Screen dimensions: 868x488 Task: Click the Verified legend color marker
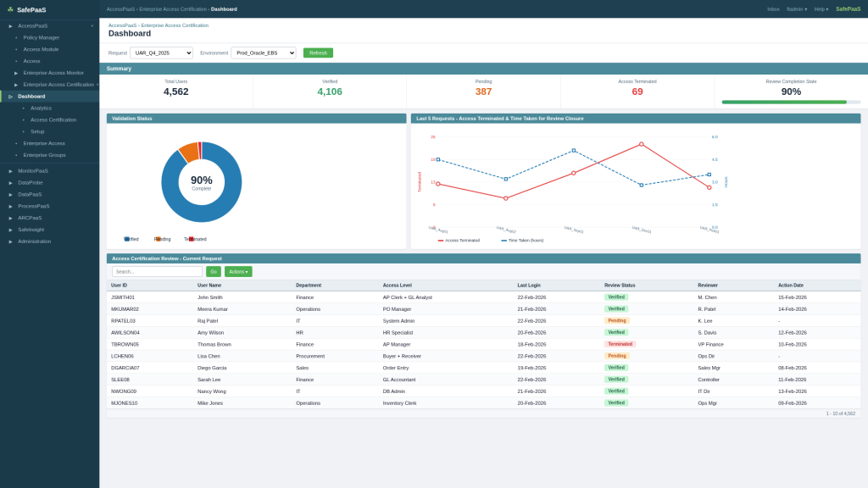127,239
